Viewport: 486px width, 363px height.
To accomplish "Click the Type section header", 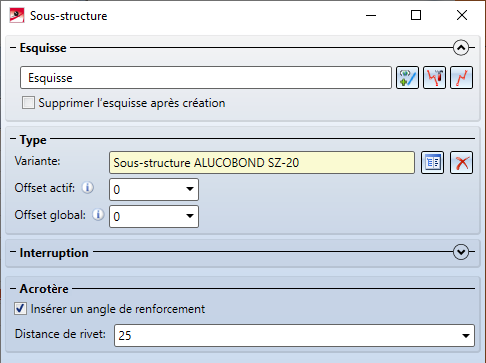I will pyautogui.click(x=33, y=140).
